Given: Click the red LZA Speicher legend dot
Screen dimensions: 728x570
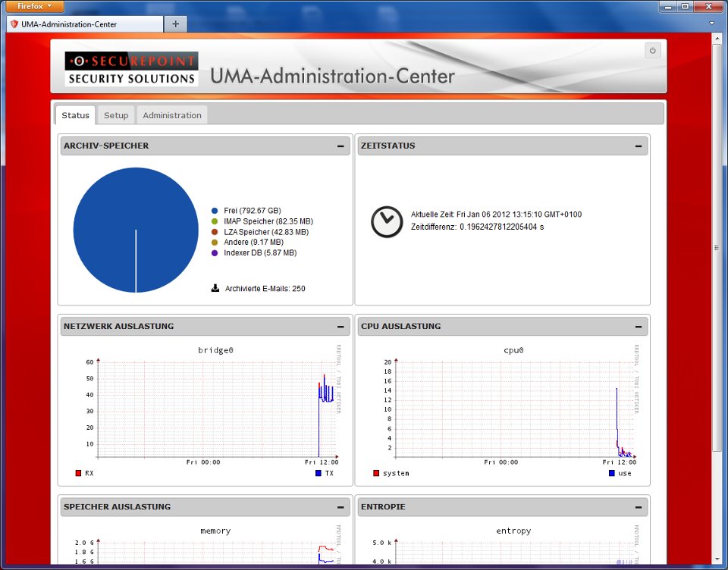Looking at the screenshot, I should 215,232.
